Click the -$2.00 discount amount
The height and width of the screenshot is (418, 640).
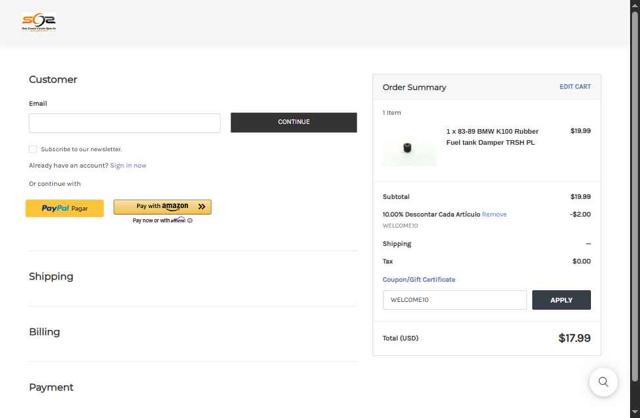pyautogui.click(x=580, y=214)
